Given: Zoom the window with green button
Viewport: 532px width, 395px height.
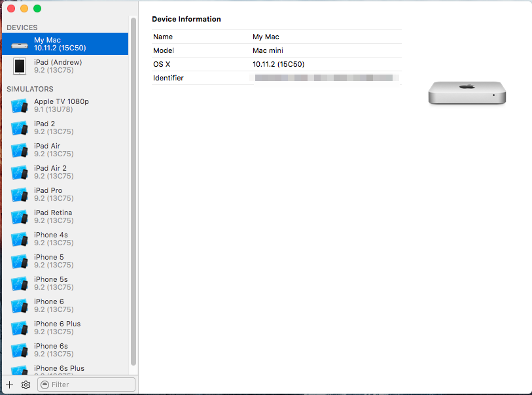Looking at the screenshot, I should [37, 9].
